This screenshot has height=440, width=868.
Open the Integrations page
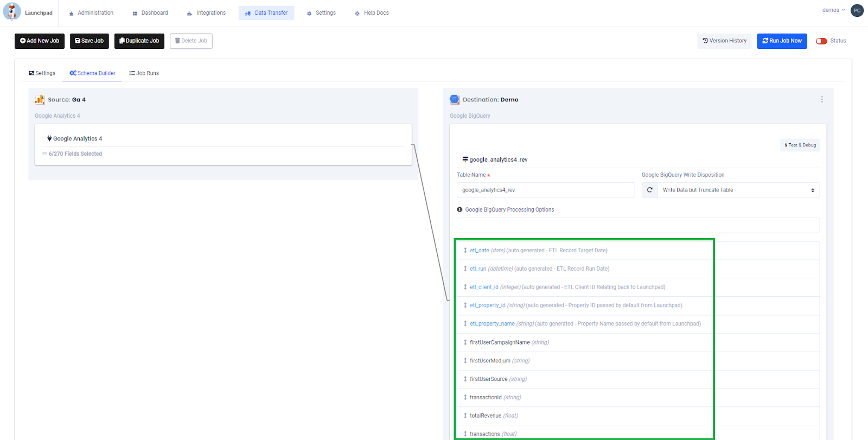(206, 13)
